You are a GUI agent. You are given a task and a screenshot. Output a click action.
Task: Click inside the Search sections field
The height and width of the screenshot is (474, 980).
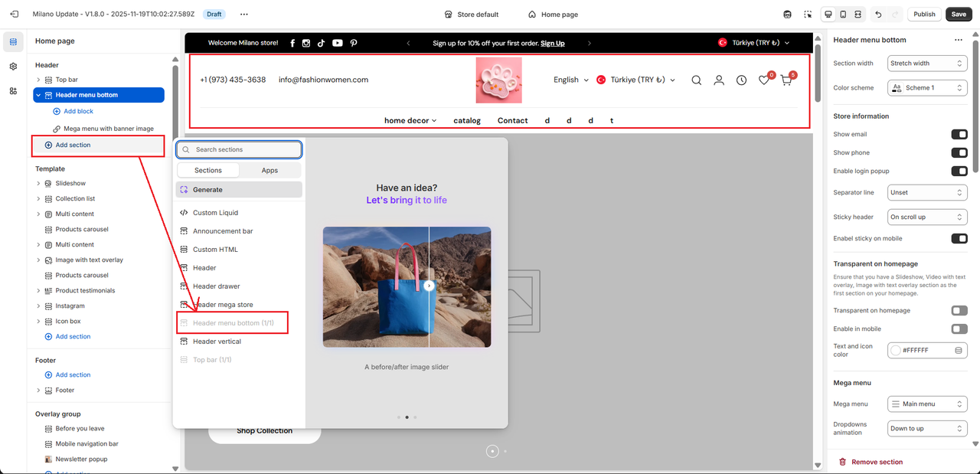(239, 149)
